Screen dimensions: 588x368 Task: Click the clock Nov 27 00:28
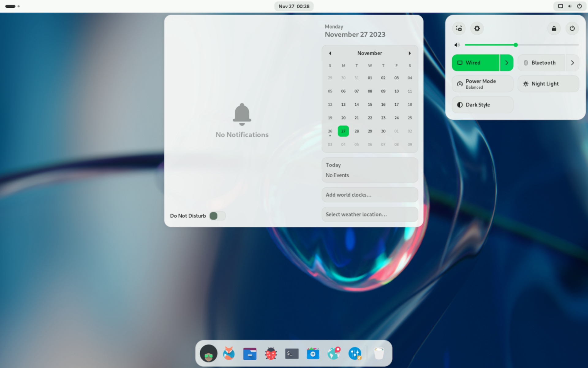tap(294, 6)
